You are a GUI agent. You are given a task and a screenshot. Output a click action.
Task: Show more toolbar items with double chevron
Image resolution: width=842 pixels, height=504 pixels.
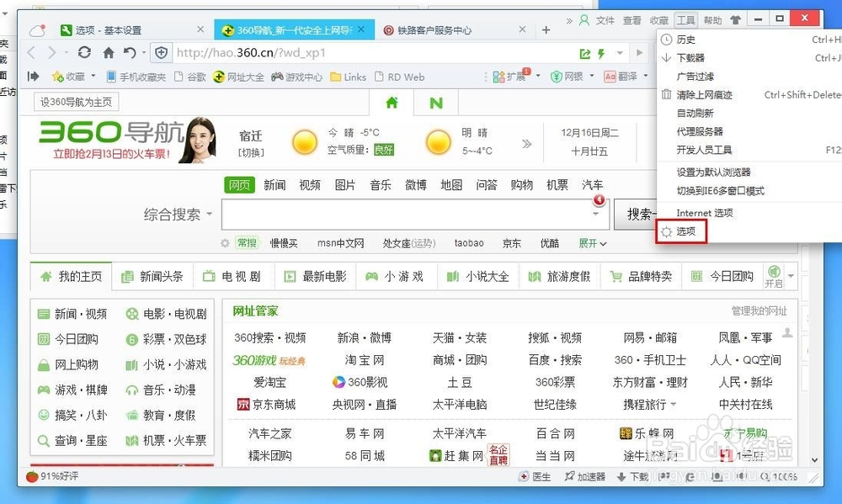point(568,21)
